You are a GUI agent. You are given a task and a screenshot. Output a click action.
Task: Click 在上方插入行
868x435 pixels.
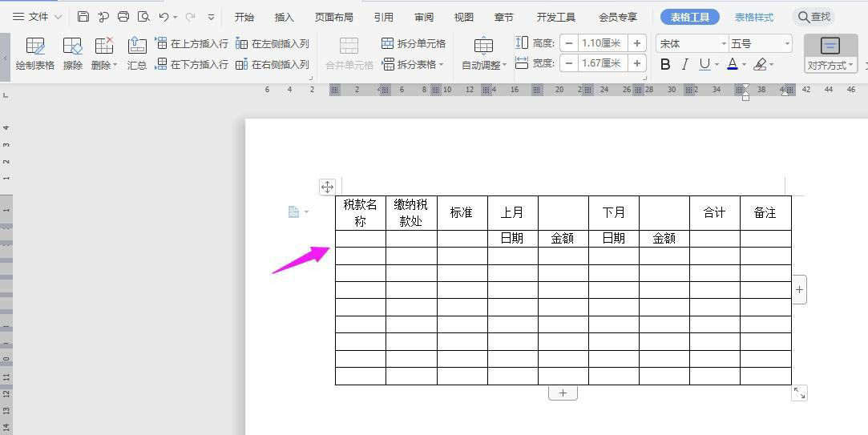pos(192,43)
